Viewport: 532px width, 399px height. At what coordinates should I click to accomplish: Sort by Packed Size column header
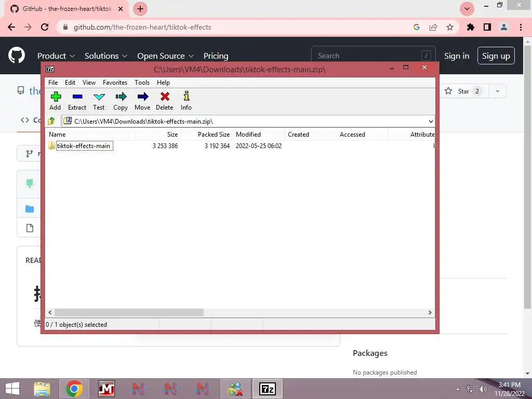point(206,135)
